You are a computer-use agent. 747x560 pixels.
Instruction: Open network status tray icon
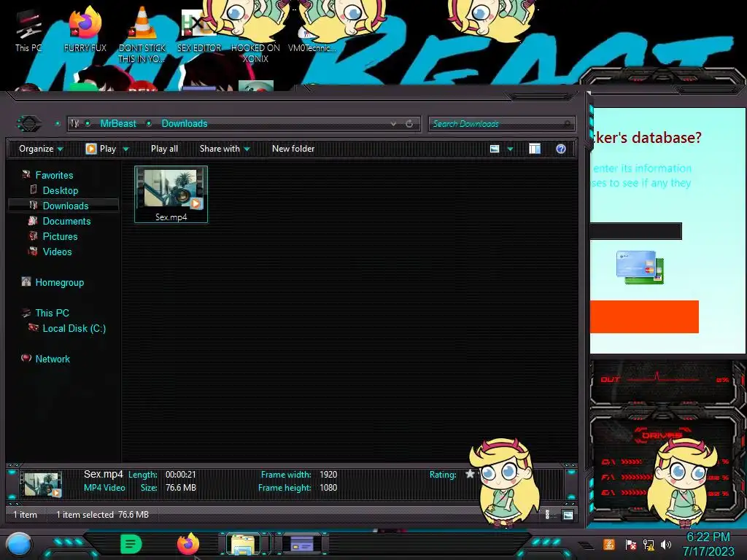pos(648,544)
